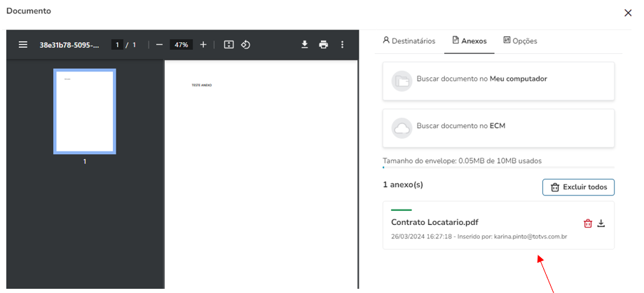Viewport: 644px width, 293px height.
Task: Select the page 1 thumbnail
Action: tap(85, 111)
